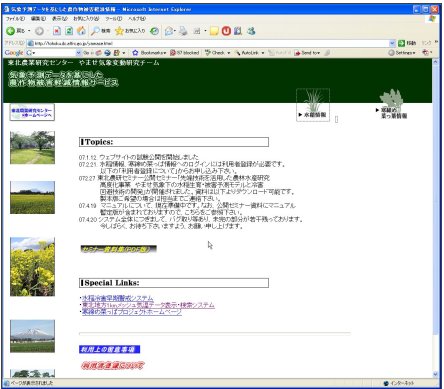The height and width of the screenshot is (389, 444).
Task: Click the green field with mountain thumbnail
Action: coord(32,197)
